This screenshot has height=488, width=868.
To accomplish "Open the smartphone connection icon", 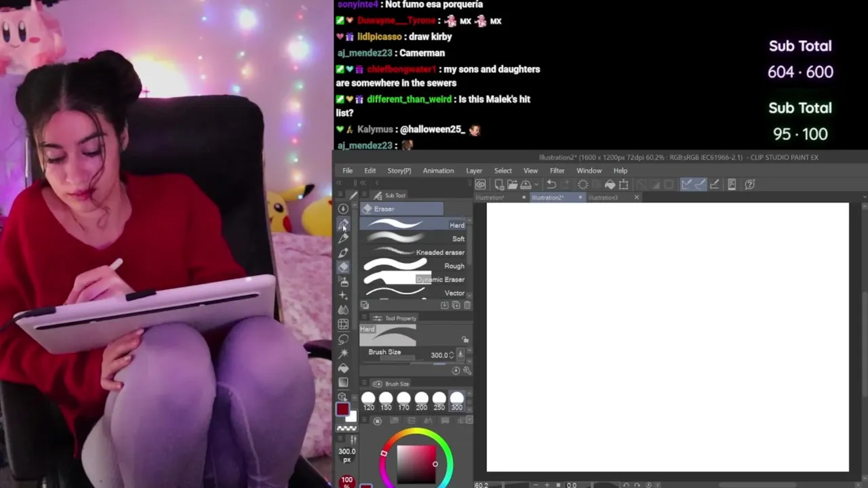I will (x=732, y=184).
